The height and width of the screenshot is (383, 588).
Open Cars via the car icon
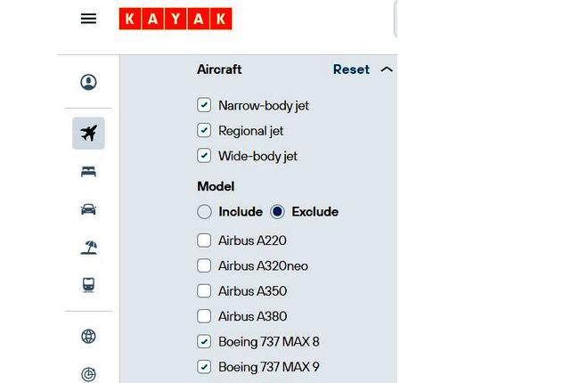click(88, 209)
